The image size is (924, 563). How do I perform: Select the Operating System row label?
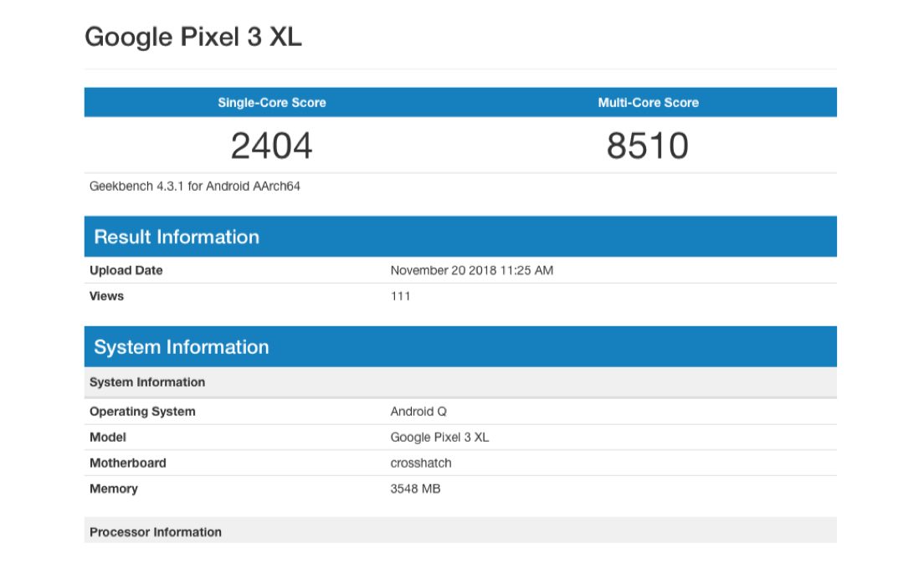[x=142, y=412]
